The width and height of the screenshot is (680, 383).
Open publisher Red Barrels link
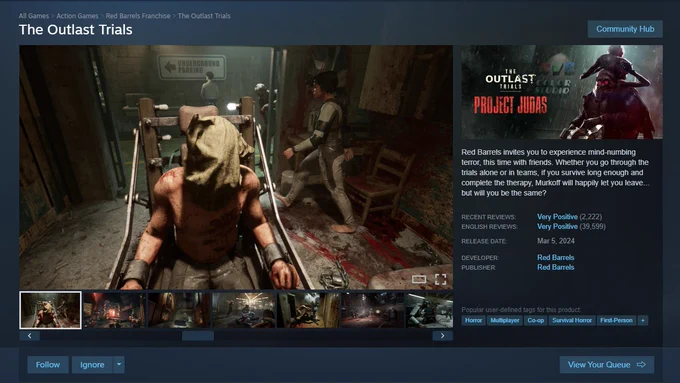pos(556,267)
